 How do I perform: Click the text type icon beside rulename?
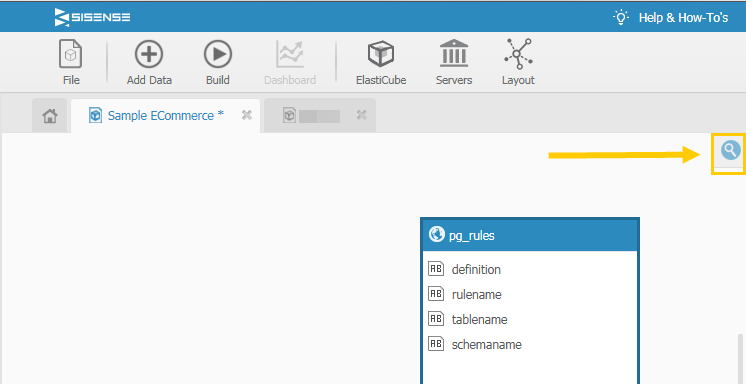pyautogui.click(x=436, y=294)
